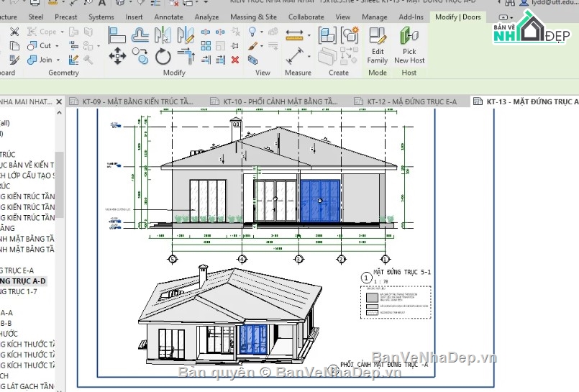Click the red Delete icon
Viewport: 579px width, 392px height.
[235, 60]
